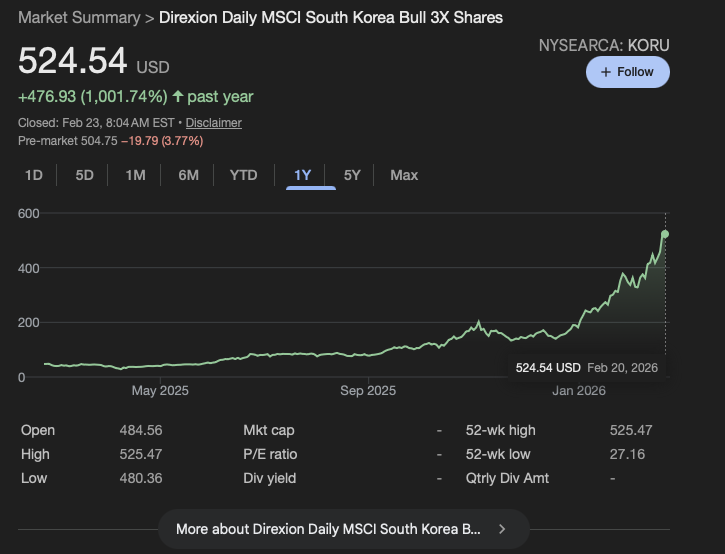725x554 pixels.
Task: Click the Mkt cap label
Action: [269, 431]
